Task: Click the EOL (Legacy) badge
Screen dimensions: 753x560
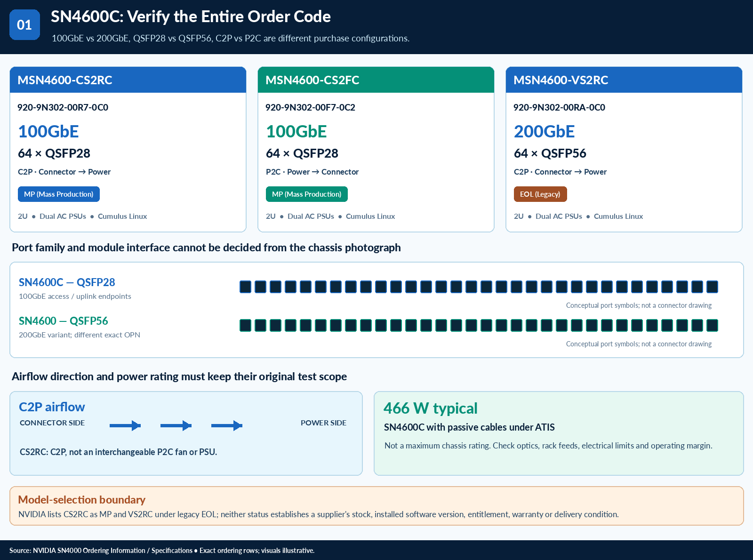Action: pyautogui.click(x=540, y=194)
